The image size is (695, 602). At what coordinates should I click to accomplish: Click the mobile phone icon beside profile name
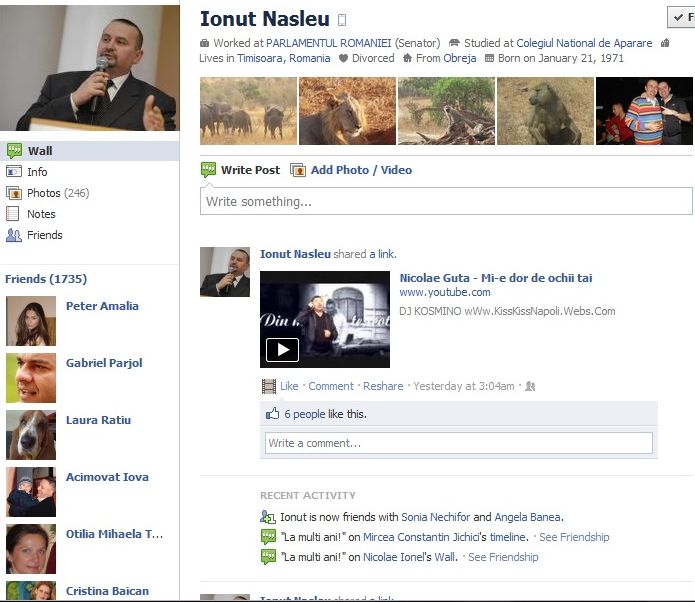point(342,20)
